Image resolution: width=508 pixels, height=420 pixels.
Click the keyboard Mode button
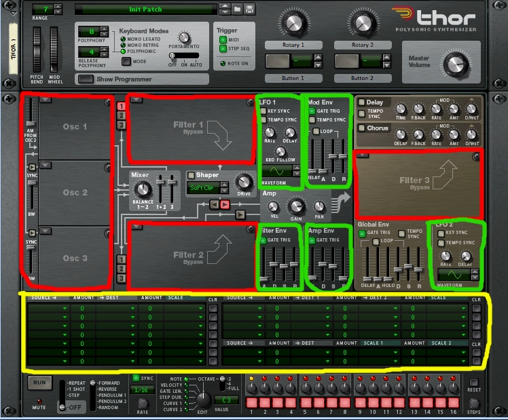(126, 61)
